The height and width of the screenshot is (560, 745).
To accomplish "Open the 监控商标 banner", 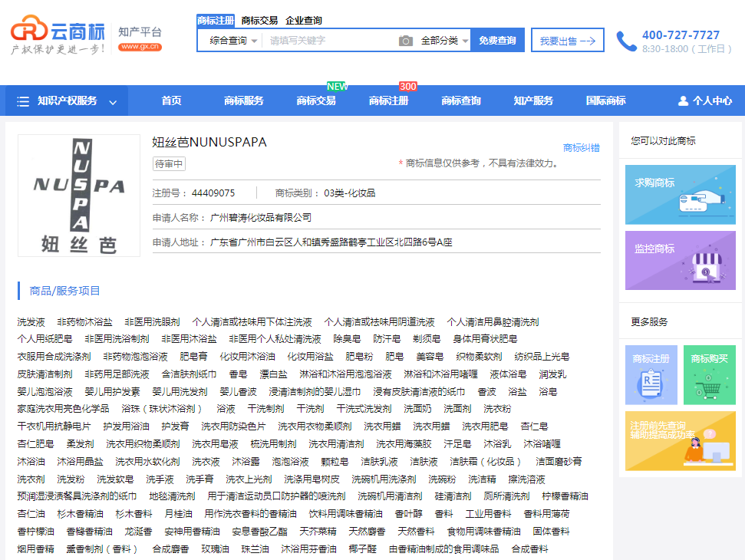I will [x=680, y=260].
